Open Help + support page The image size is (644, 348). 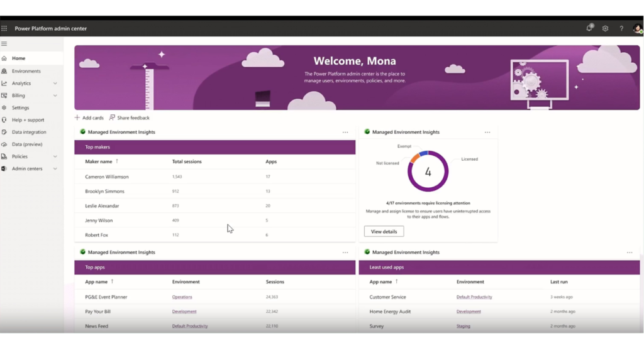31,120
